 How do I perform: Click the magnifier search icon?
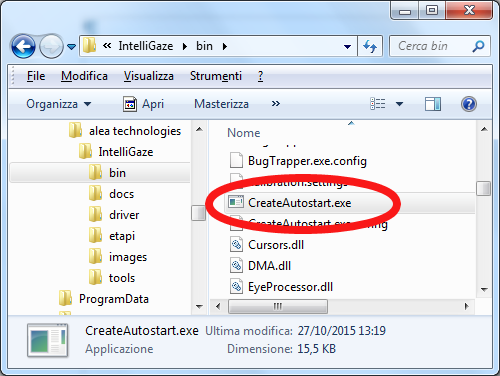pos(478,46)
